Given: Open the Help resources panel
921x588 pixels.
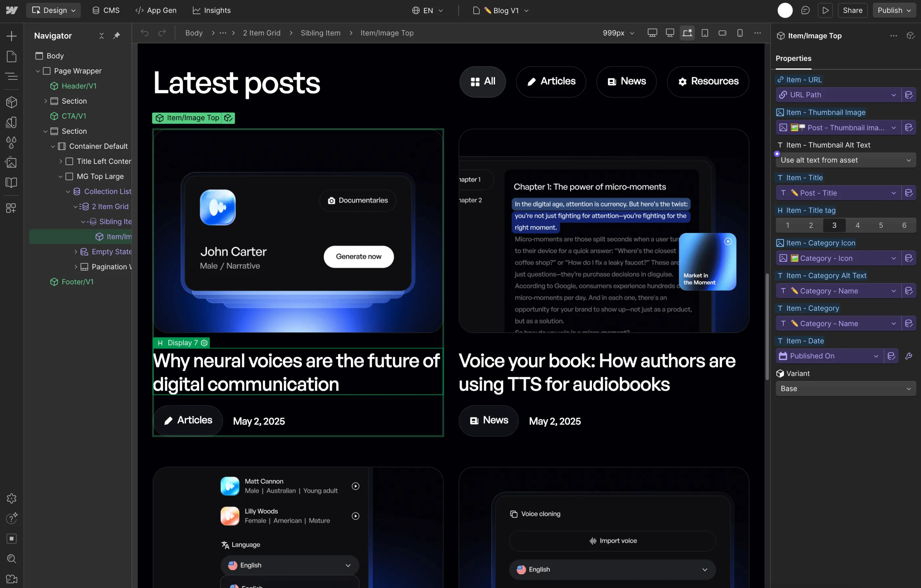Looking at the screenshot, I should tap(11, 519).
